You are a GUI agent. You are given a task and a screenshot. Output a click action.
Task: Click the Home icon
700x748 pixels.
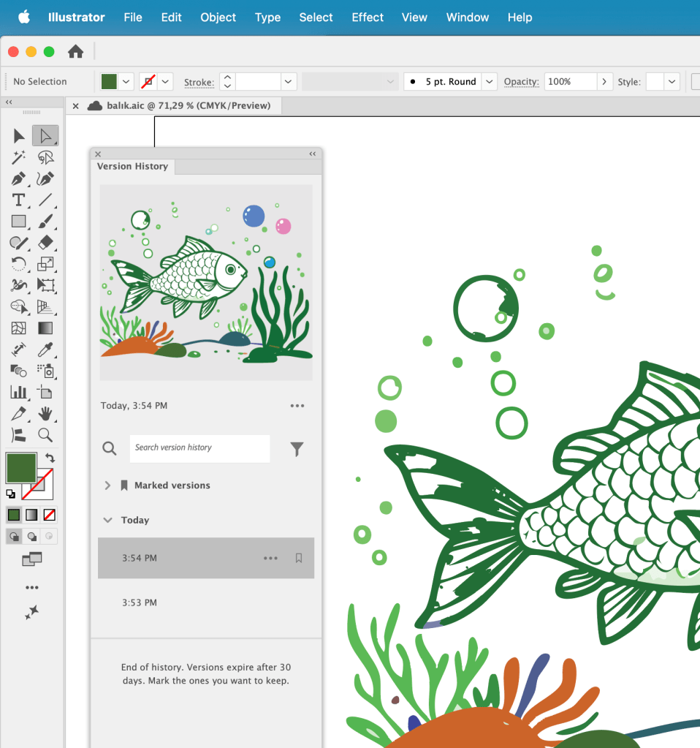click(x=75, y=51)
